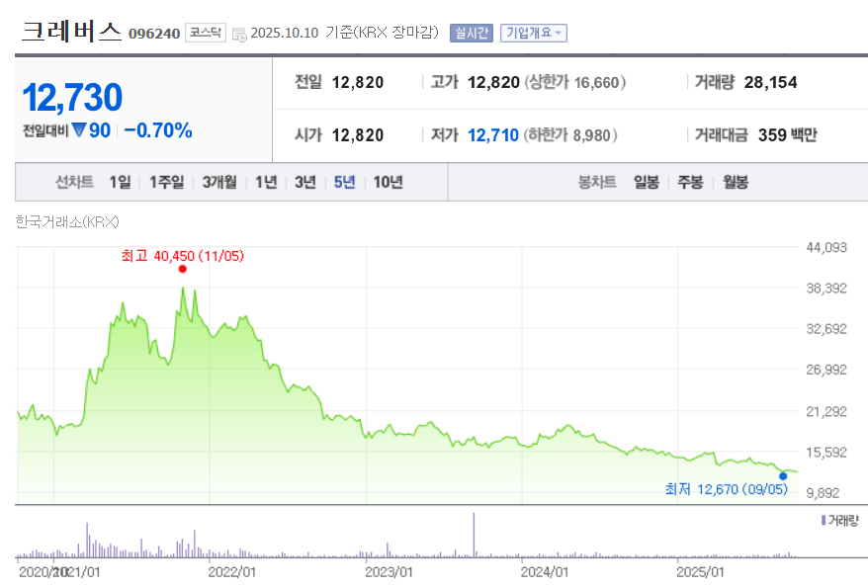
Task: Select the 1주일 line chart tab
Action: [167, 182]
